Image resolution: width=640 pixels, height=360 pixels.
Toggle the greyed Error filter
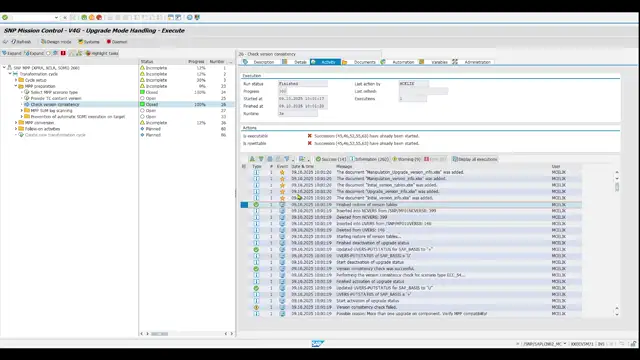coord(435,159)
